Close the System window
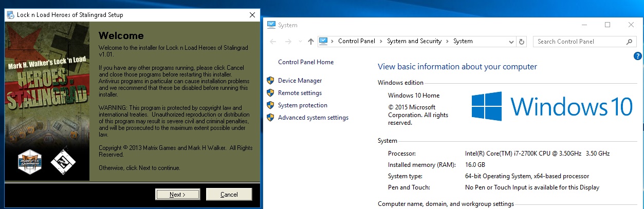644x209 pixels. tap(631, 25)
